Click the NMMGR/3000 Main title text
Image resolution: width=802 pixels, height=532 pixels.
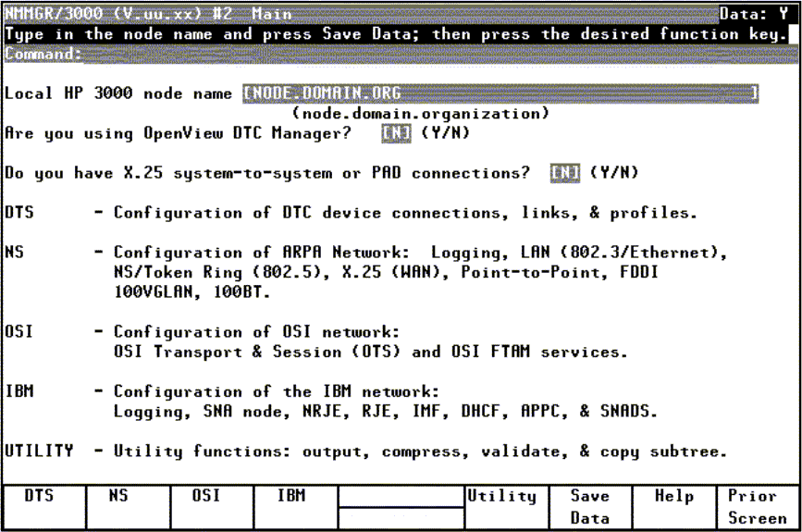pyautogui.click(x=148, y=14)
